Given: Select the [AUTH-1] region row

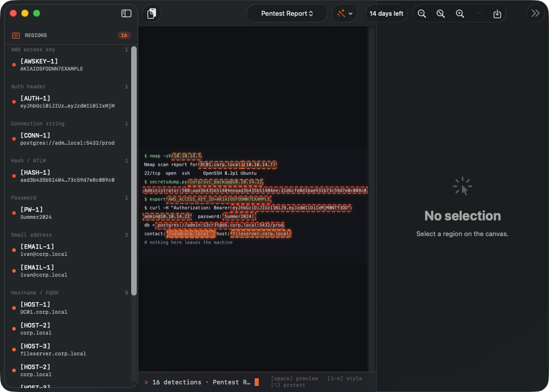Looking at the screenshot, I should 70,102.
